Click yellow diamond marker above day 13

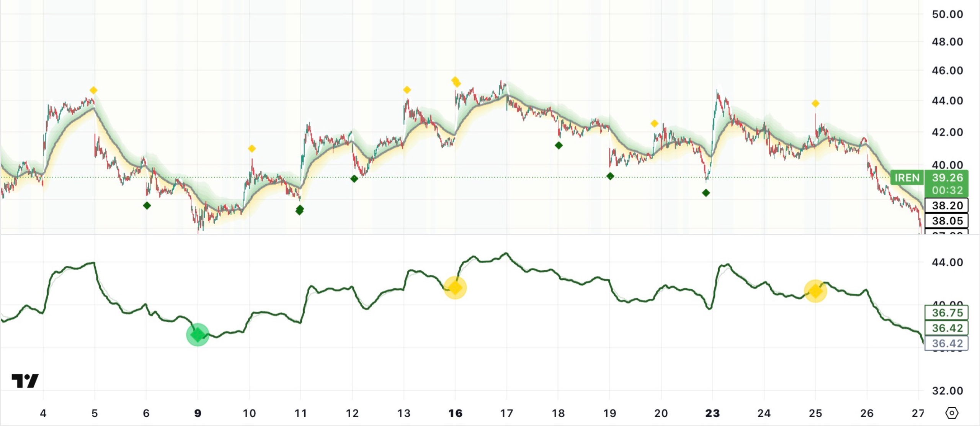pos(407,90)
